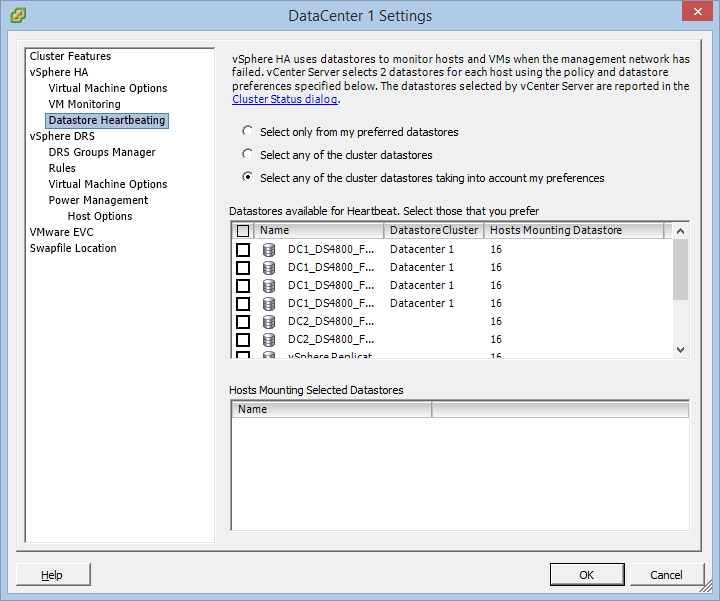This screenshot has height=601, width=720.
Task: Click the datastore list scroll down arrow
Action: pos(681,350)
